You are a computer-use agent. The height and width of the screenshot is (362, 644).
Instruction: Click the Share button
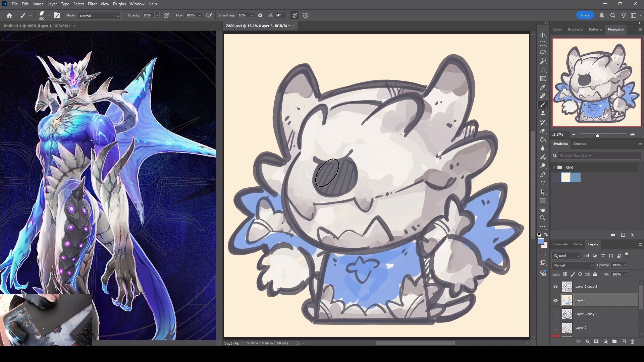585,15
